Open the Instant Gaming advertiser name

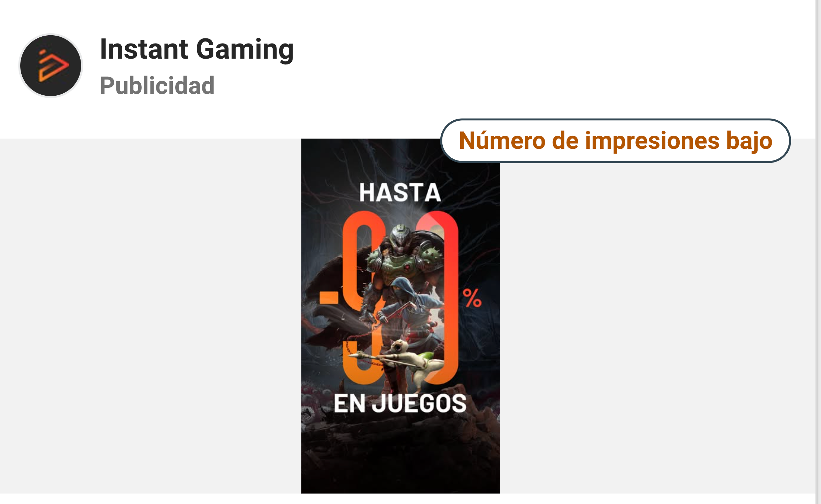pyautogui.click(x=197, y=50)
